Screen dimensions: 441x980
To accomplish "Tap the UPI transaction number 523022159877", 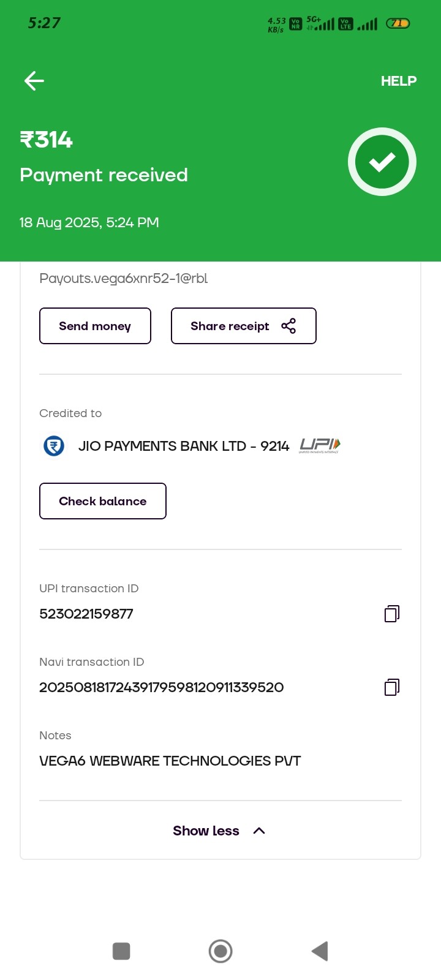I will 86,614.
